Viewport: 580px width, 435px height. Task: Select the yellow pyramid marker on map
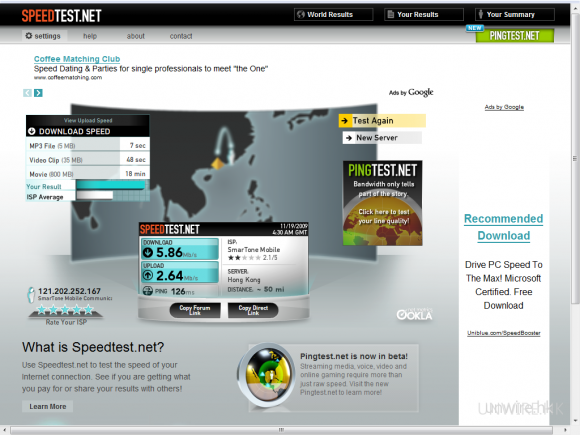pos(218,163)
